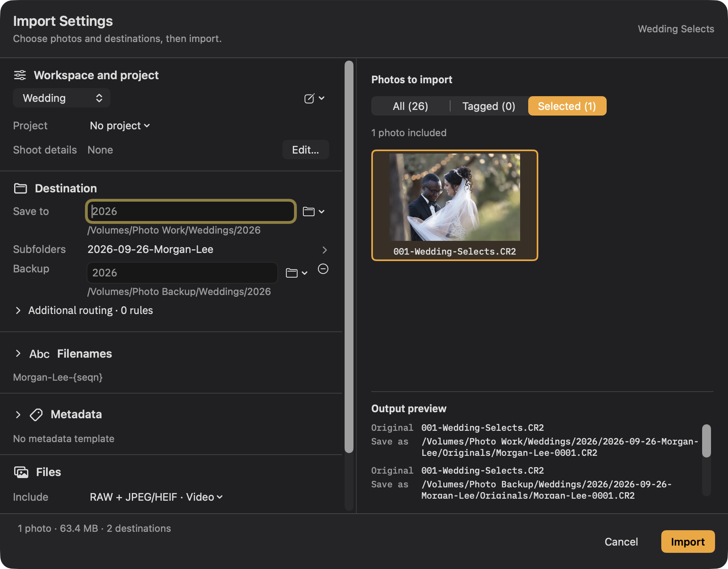728x569 pixels.
Task: Click the 2 destinations status summary
Action: click(139, 529)
